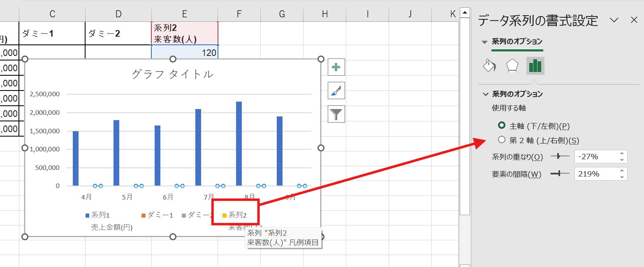
Task: Enable the 主軸 (下/左側) radio button
Action: 502,126
